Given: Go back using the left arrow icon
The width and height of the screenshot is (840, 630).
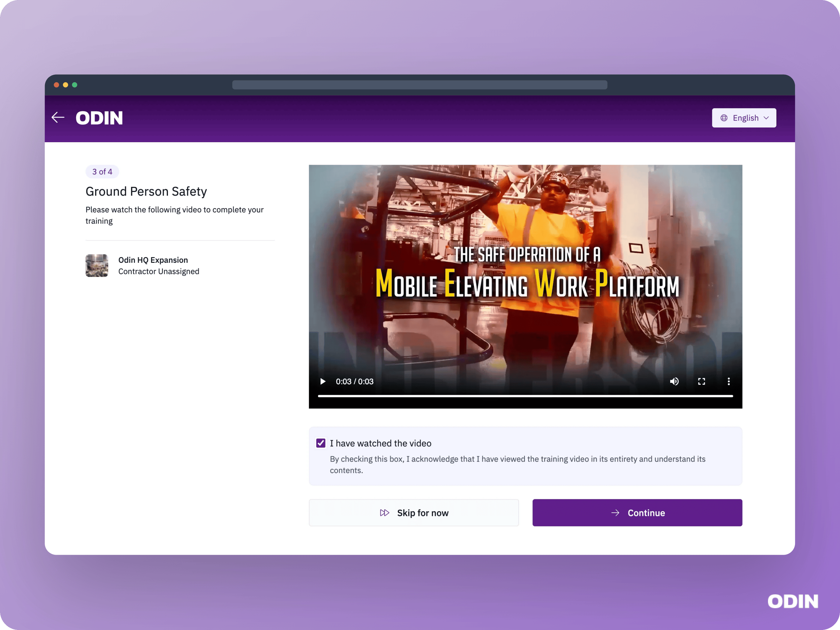Looking at the screenshot, I should [x=58, y=117].
